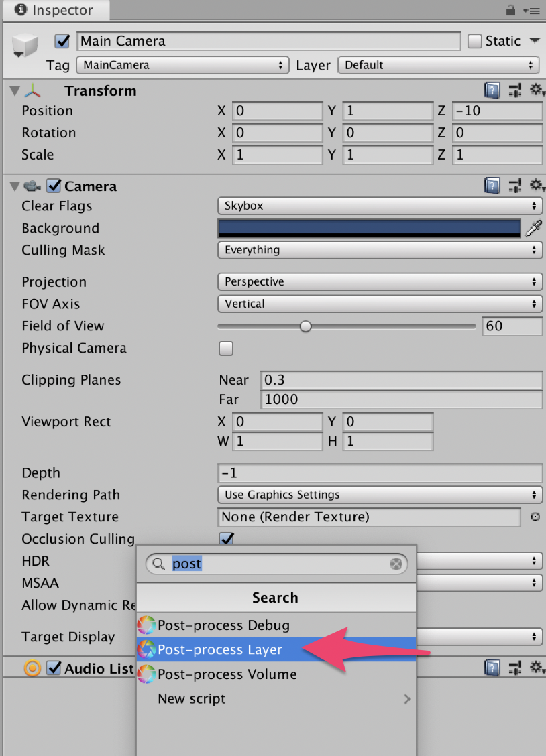Open the Static options dropdown arrow
The height and width of the screenshot is (756, 546).
(535, 40)
